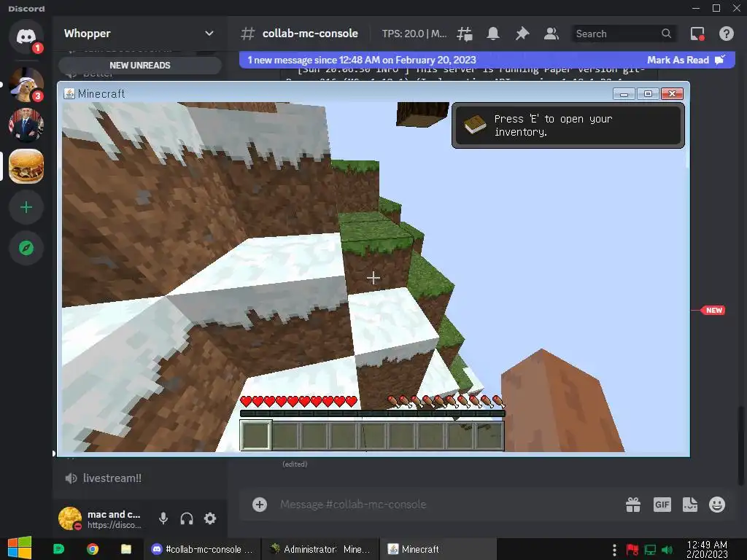Open Chrome from taskbar
Viewport: 747px width, 560px height.
pos(93,549)
